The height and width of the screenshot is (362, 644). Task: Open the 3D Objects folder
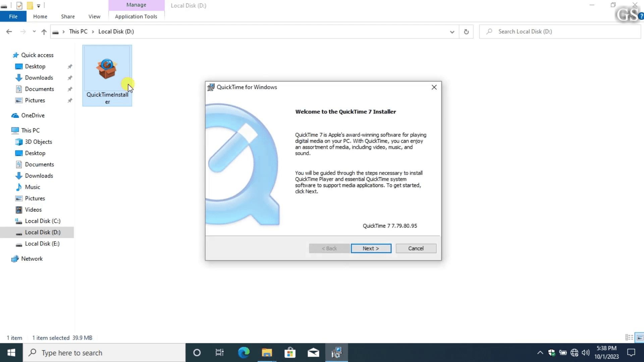click(x=39, y=142)
